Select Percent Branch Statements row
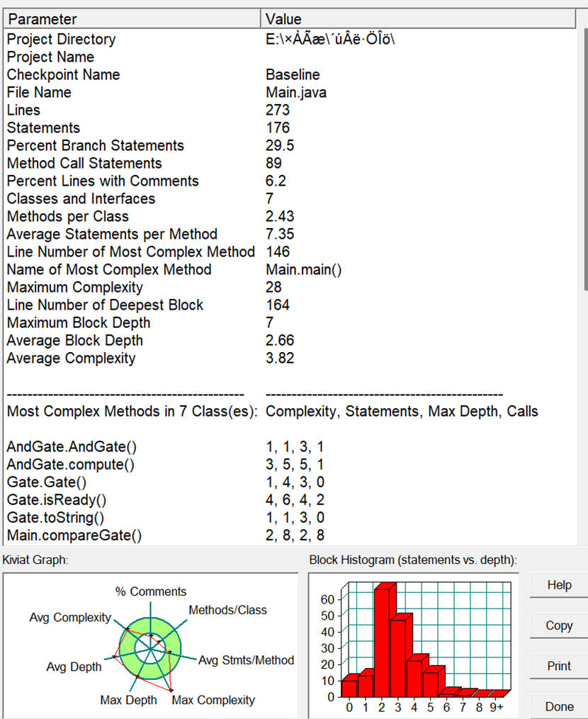588x719 pixels. [x=289, y=146]
